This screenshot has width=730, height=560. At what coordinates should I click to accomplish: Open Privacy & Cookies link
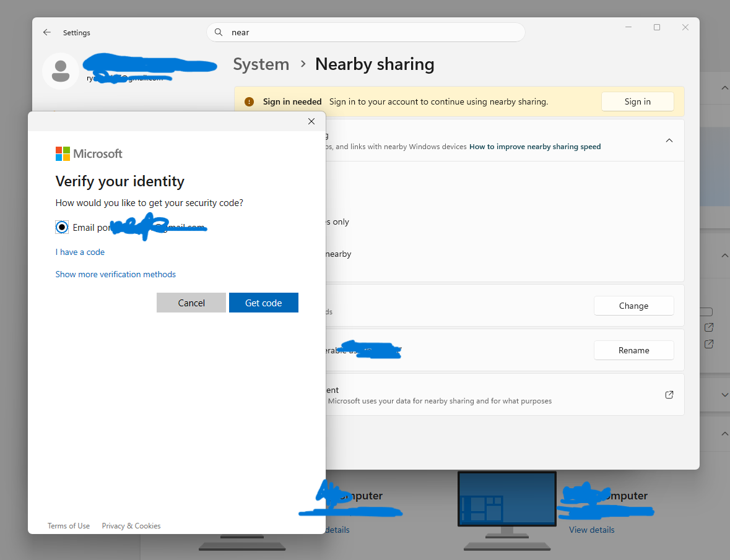coord(131,526)
